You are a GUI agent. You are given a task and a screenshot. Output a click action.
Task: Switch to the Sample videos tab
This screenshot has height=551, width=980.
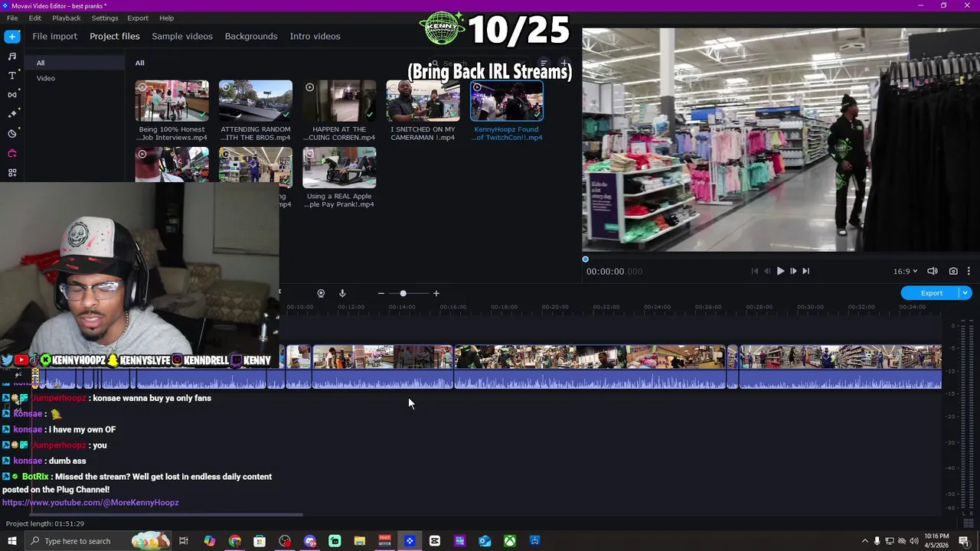[182, 36]
